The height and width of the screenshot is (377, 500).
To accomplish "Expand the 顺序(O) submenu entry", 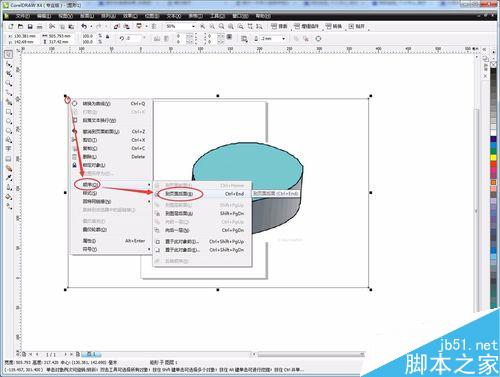I will (x=112, y=184).
